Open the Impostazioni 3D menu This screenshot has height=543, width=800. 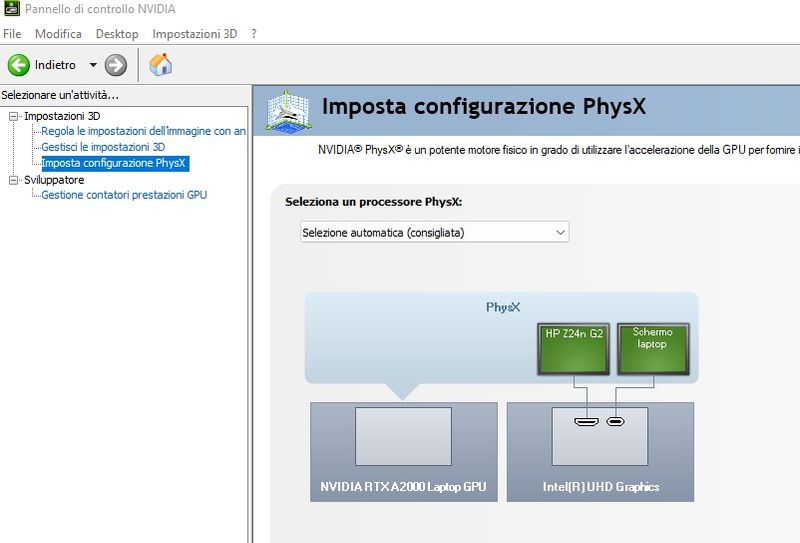click(194, 34)
